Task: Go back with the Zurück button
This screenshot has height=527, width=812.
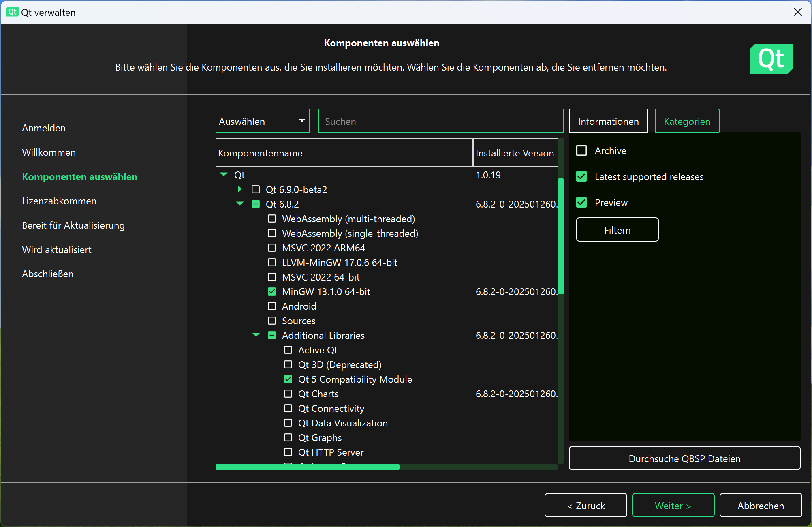Action: click(x=585, y=506)
